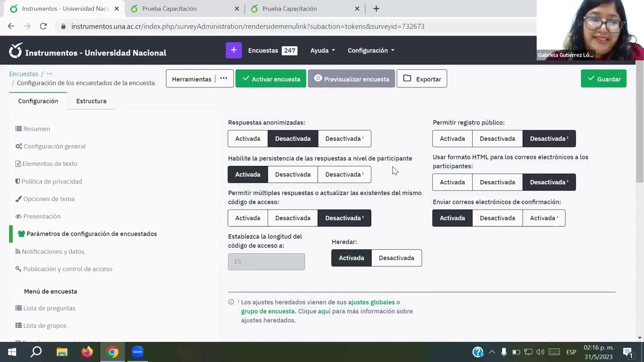Set Permitir registro público to Activada
This screenshot has width=644, height=362.
coord(452,139)
